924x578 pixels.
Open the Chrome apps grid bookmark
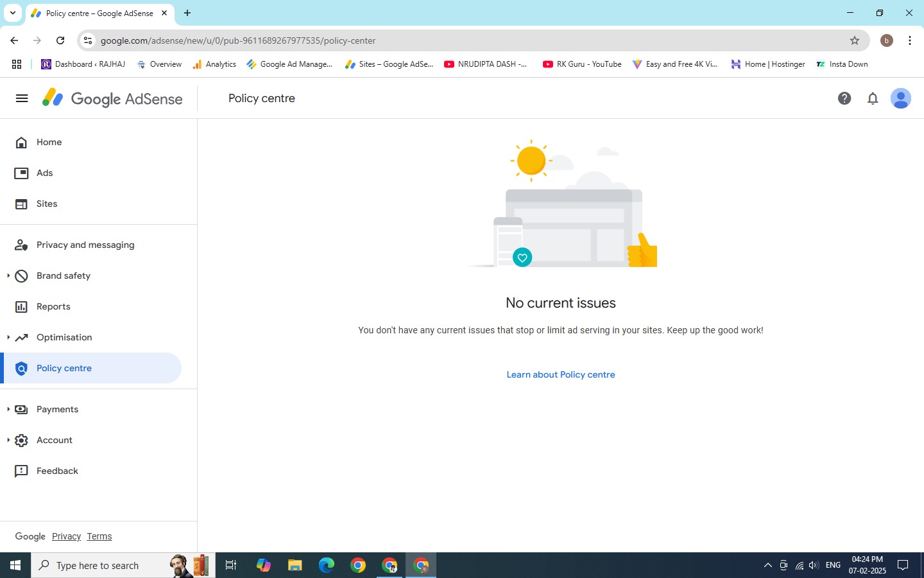[17, 64]
